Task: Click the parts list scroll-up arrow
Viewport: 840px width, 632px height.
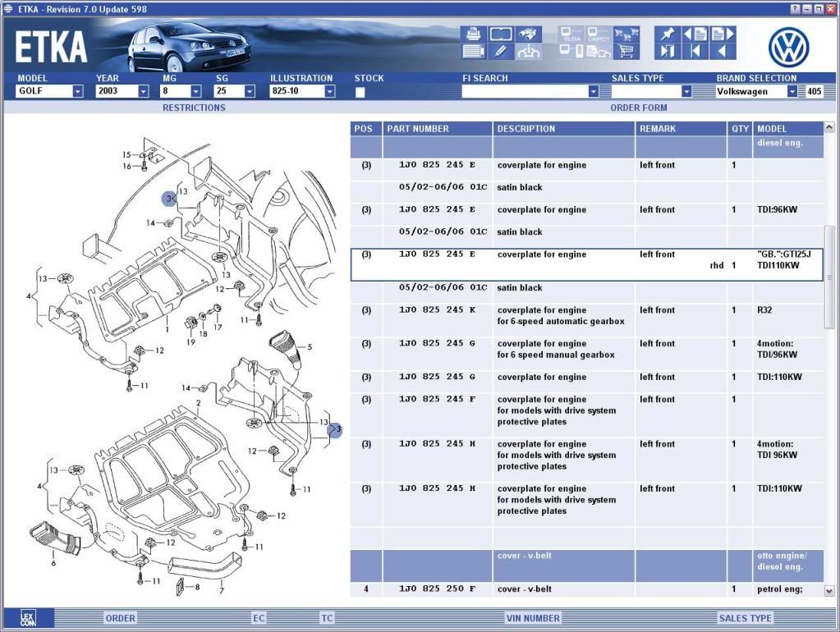Action: tap(829, 127)
